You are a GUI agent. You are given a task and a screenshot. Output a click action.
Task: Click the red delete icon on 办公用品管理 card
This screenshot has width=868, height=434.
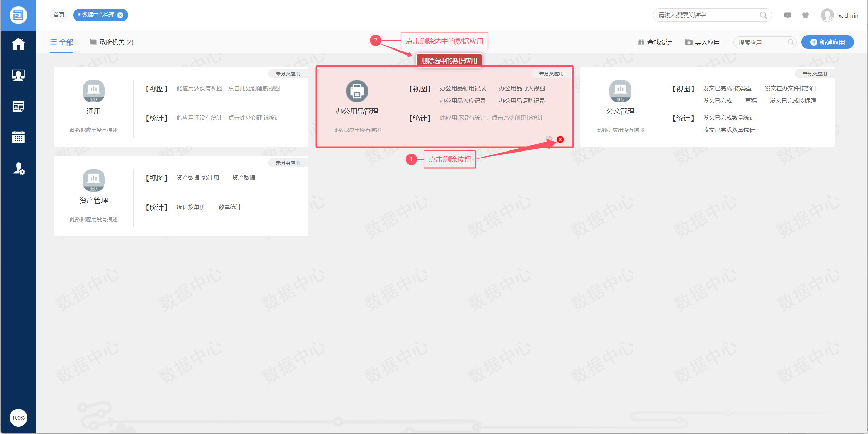[560, 139]
